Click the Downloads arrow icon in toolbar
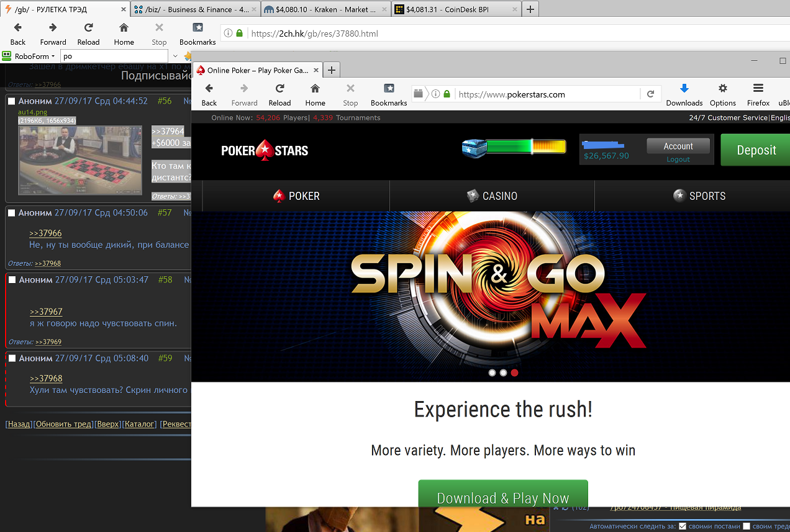This screenshot has width=790, height=532. (684, 89)
